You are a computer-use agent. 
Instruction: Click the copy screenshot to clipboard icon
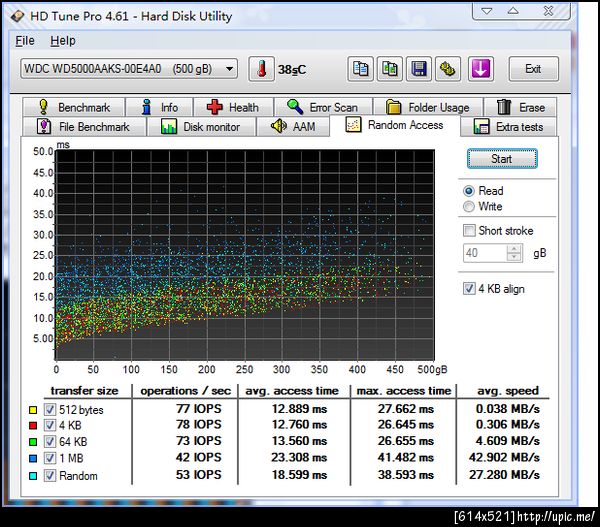point(390,69)
